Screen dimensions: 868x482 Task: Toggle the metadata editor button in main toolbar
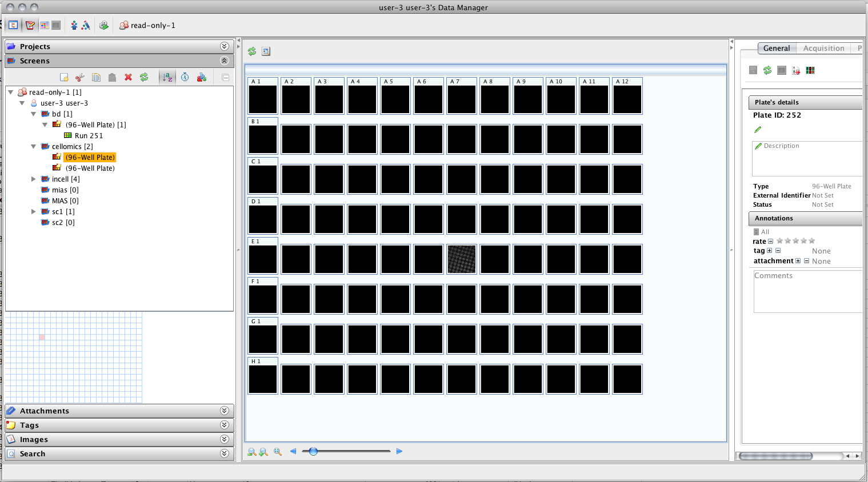(x=30, y=25)
